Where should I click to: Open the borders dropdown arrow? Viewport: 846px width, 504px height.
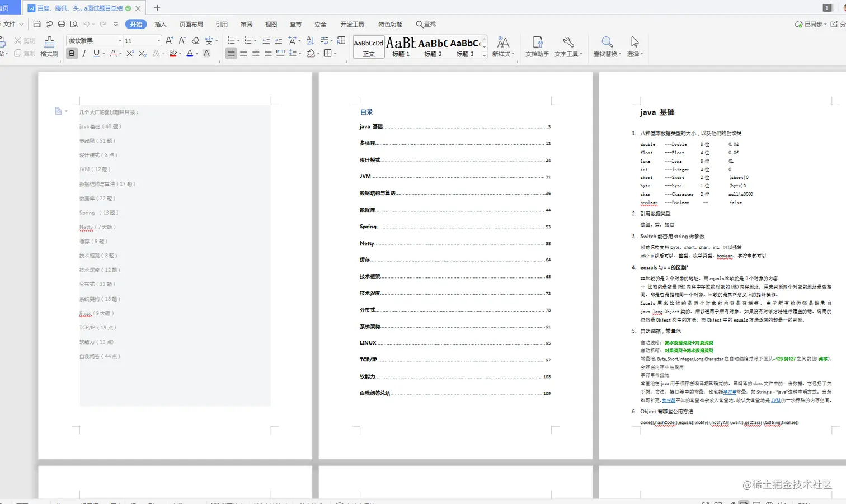tap(335, 53)
